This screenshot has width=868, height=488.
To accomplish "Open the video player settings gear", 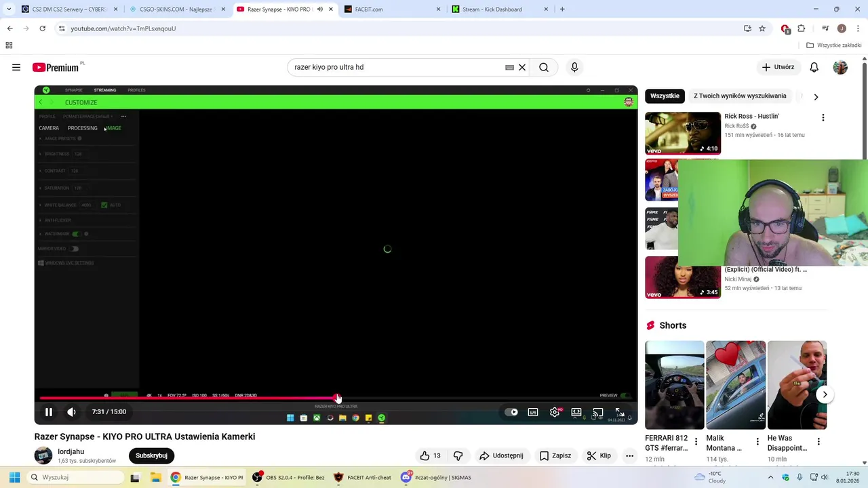I will pyautogui.click(x=555, y=412).
